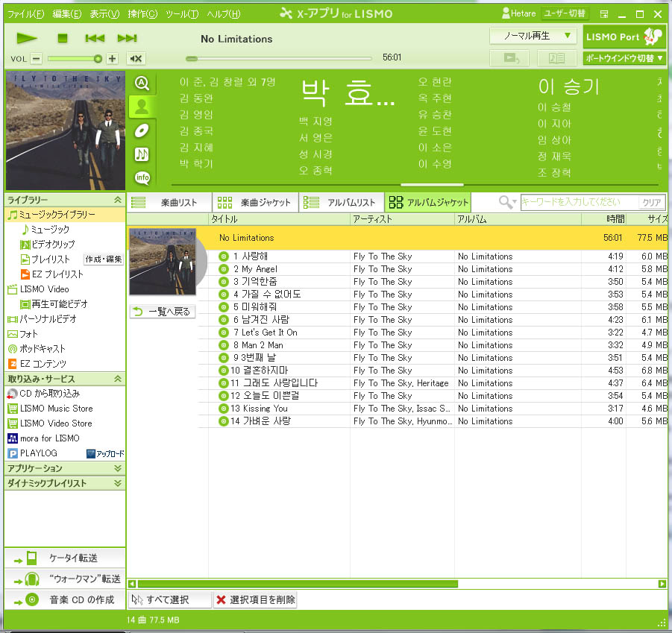This screenshot has width=672, height=633.
Task: Click the large album cover artwork
Action: pyautogui.click(x=65, y=130)
